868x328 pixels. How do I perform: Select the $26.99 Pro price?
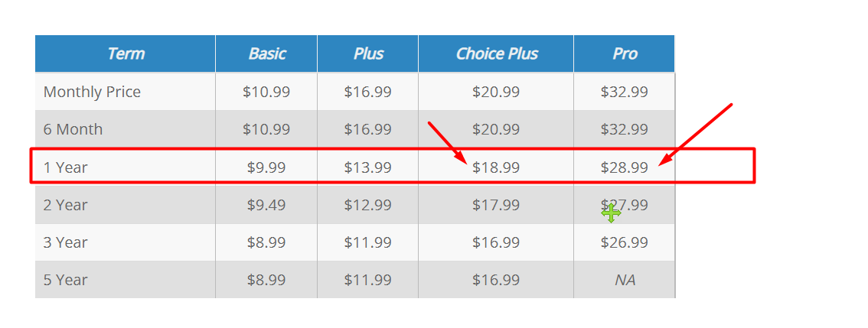(625, 242)
